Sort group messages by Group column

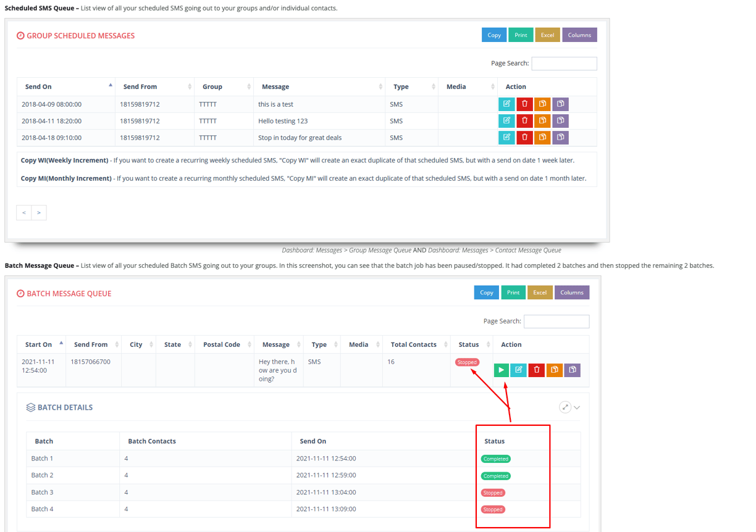pos(224,86)
